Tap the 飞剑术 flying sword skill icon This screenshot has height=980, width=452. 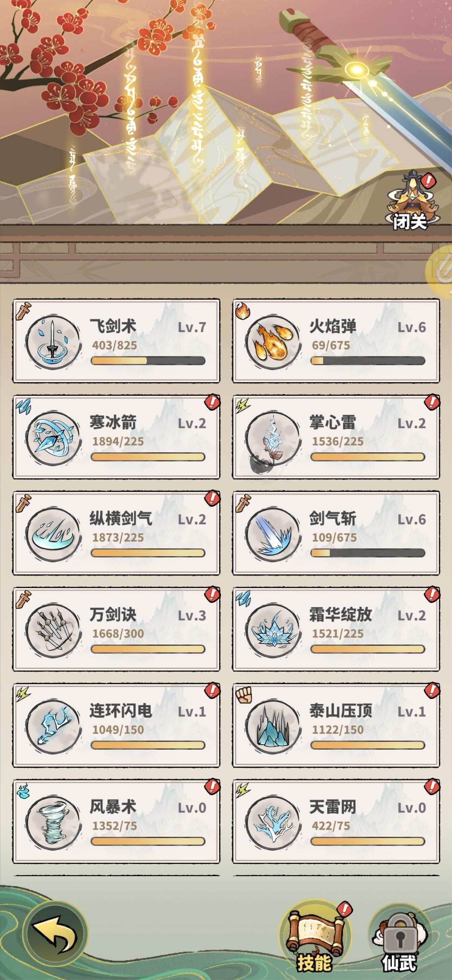pyautogui.click(x=53, y=343)
